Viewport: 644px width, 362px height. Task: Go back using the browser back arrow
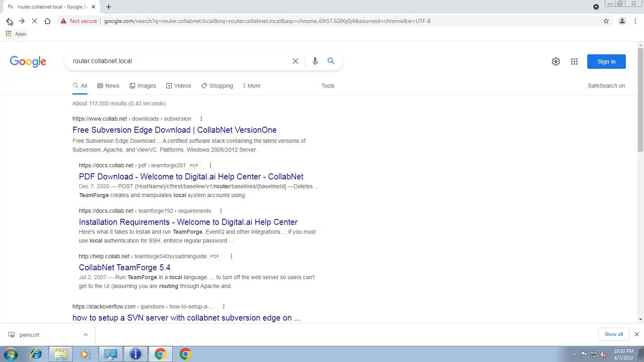pos(9,21)
